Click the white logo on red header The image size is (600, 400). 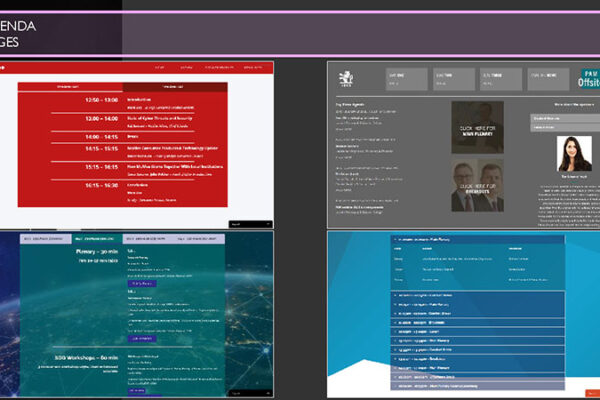click(x=4, y=67)
